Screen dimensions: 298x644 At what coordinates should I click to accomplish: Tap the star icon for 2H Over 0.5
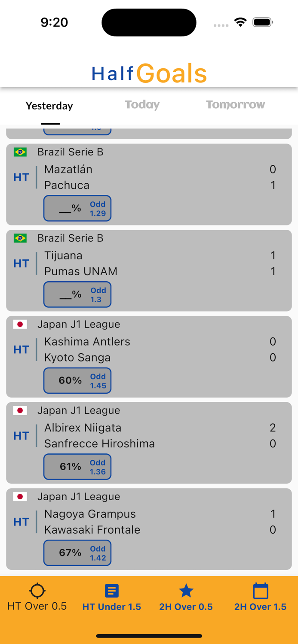click(x=186, y=591)
